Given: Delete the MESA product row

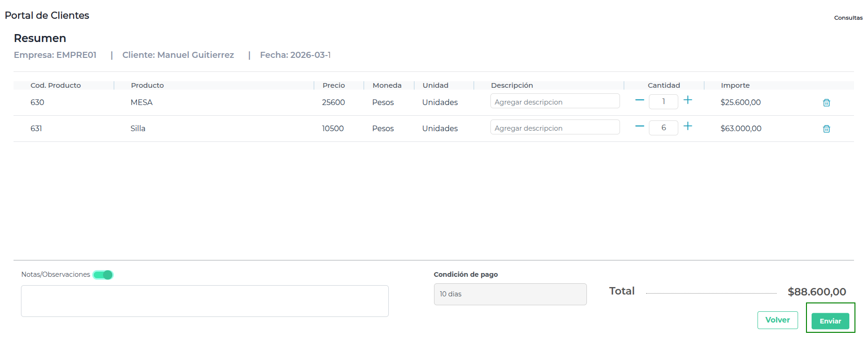Looking at the screenshot, I should (826, 103).
